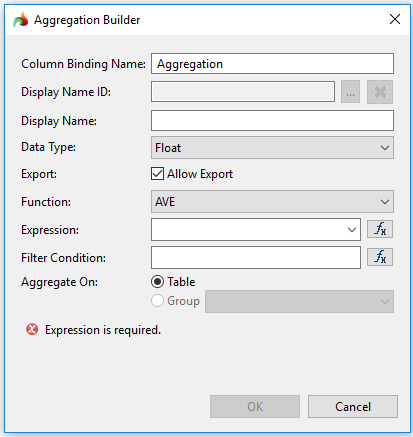Click the 'Filter Condition:' label

[x=63, y=258]
